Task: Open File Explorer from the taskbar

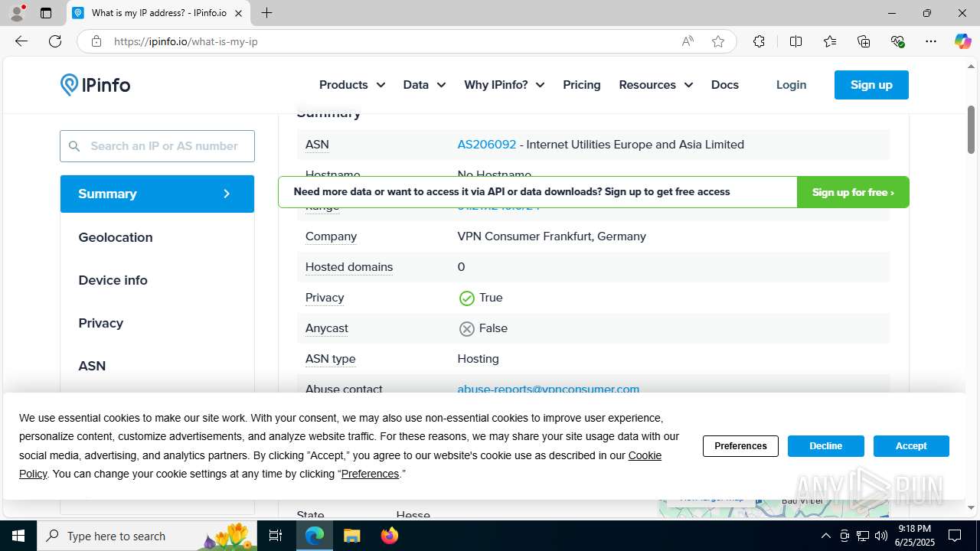Action: 351,536
